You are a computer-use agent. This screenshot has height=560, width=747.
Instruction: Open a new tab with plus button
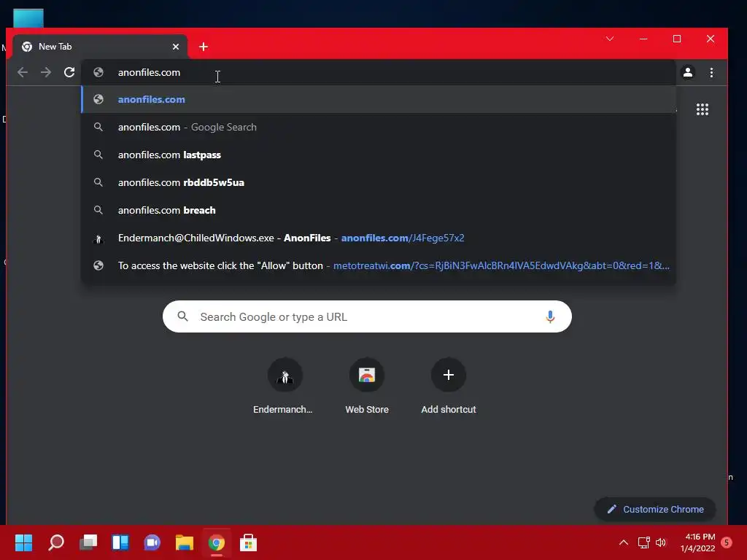[x=204, y=47]
